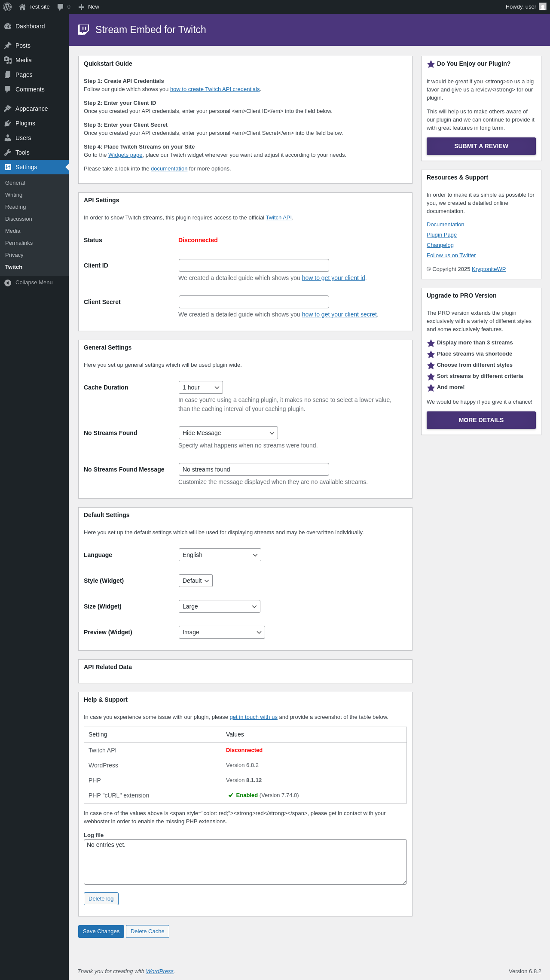
Task: Expand the No Streams Found dropdown
Action: (228, 433)
